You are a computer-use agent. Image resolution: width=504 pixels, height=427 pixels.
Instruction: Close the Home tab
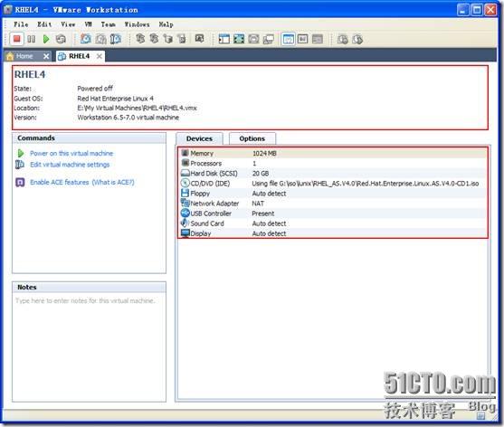coord(46,57)
